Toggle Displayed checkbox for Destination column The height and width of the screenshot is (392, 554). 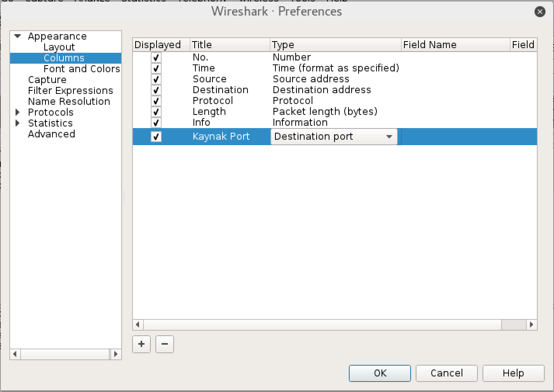156,90
